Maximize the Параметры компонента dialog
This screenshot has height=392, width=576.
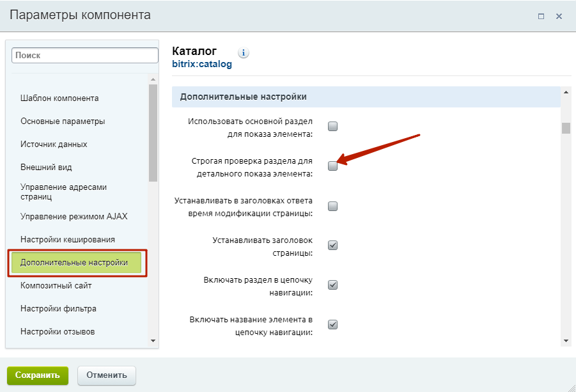[x=541, y=17]
